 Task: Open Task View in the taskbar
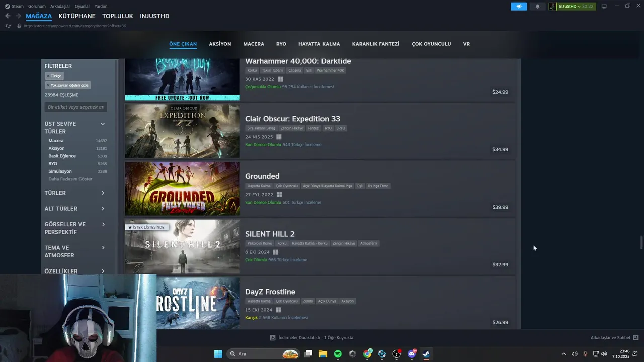coord(308,354)
